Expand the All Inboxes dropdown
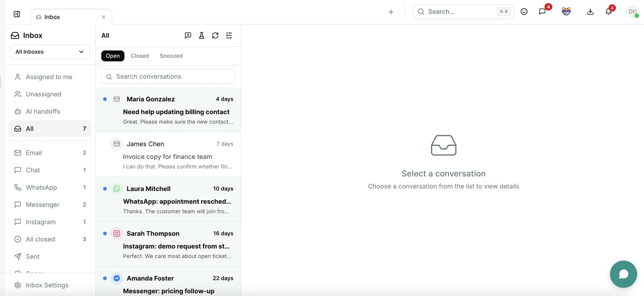644x296 pixels. pyautogui.click(x=50, y=51)
